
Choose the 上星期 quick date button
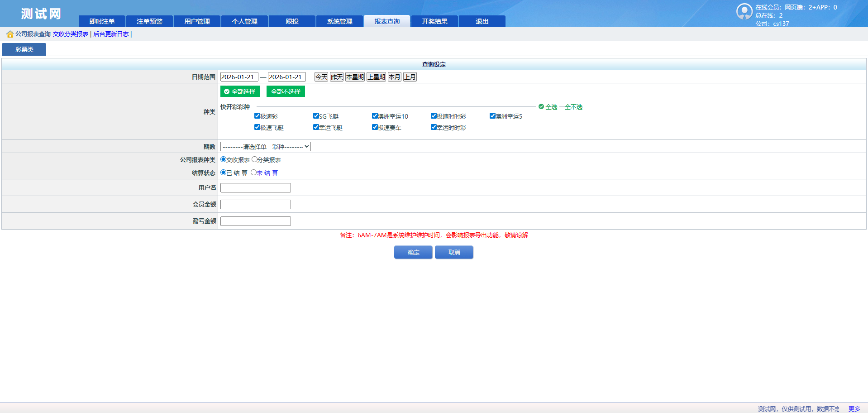[376, 77]
